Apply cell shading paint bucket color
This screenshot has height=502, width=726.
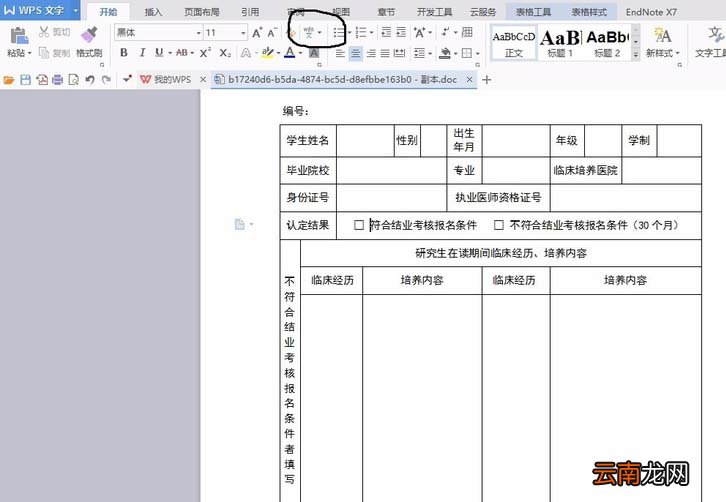[444, 53]
